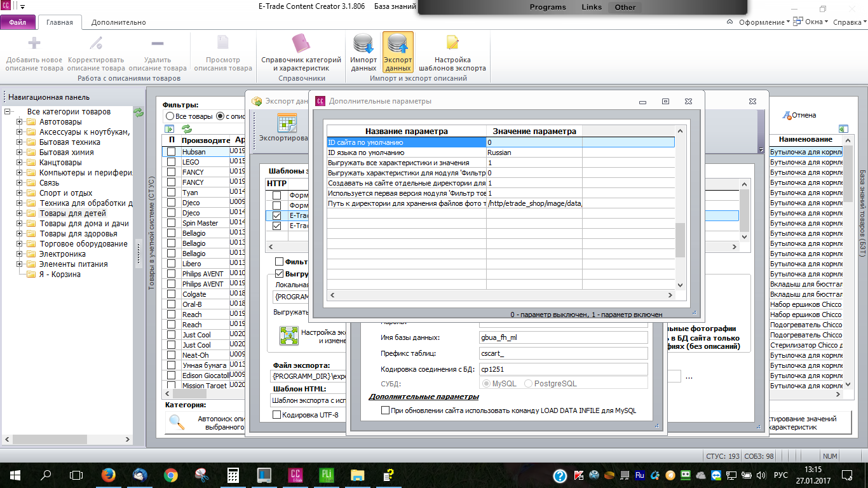Viewport: 868px width, 488px height.
Task: Click the Экспорт данных database icon
Action: click(x=398, y=43)
